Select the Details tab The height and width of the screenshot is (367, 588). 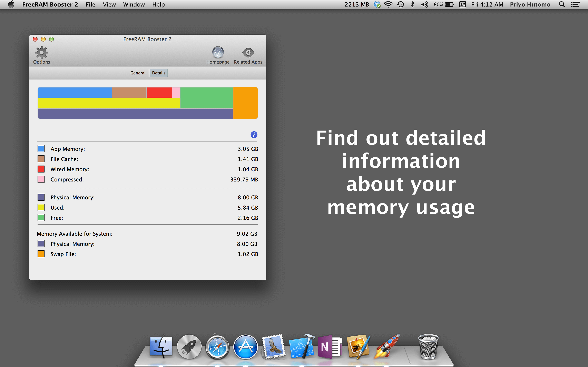159,73
